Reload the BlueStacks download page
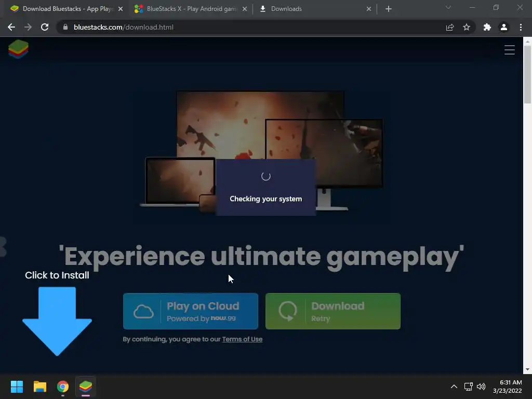532x399 pixels. coord(45,27)
